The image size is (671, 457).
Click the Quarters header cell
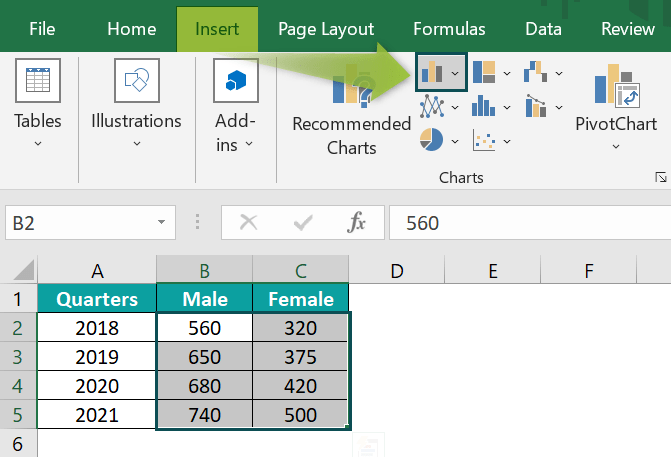97,298
